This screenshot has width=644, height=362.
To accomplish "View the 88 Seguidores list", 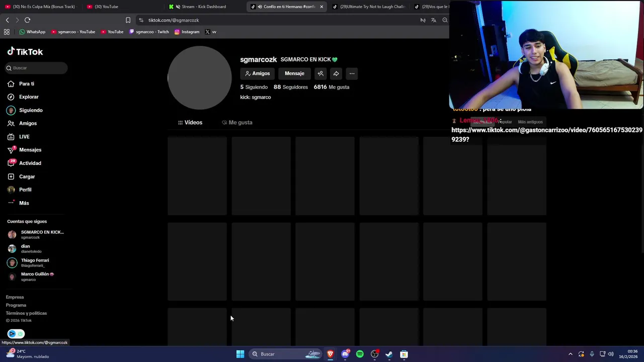I will tap(291, 87).
